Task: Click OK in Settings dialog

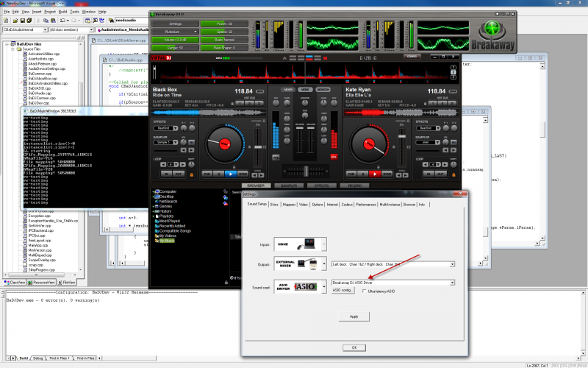Action: [354, 347]
